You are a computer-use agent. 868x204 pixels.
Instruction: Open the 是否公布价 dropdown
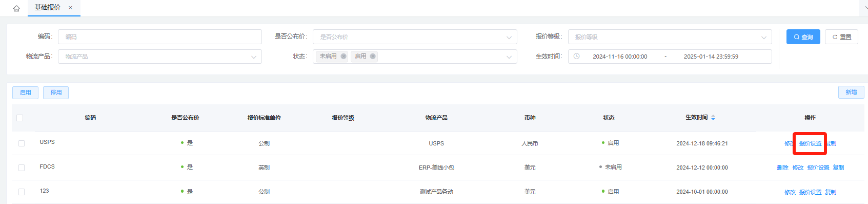click(x=415, y=36)
